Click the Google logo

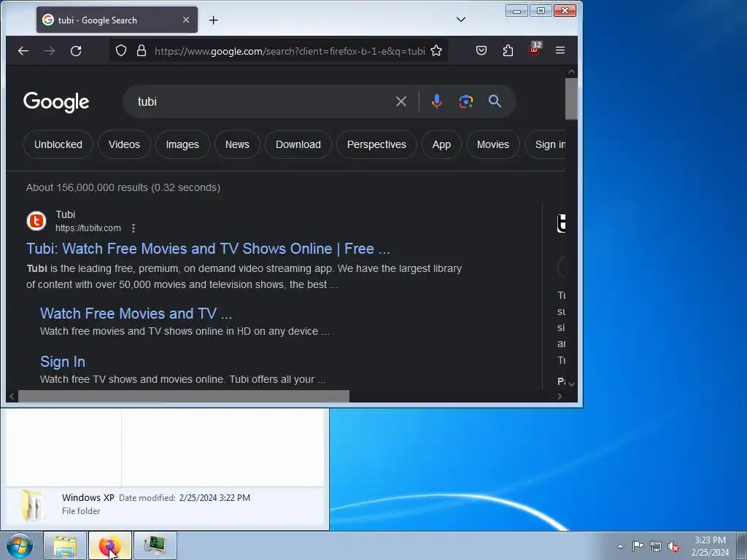click(56, 102)
